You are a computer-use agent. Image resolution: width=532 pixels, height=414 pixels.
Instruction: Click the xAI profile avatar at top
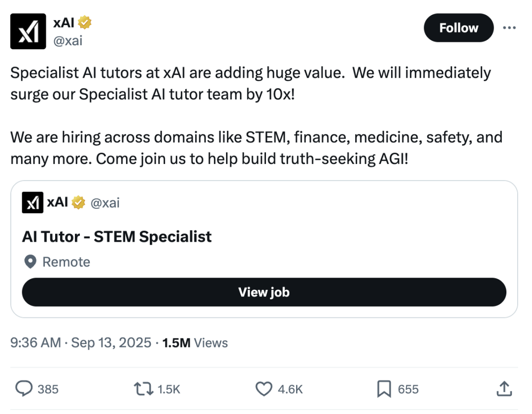(28, 31)
